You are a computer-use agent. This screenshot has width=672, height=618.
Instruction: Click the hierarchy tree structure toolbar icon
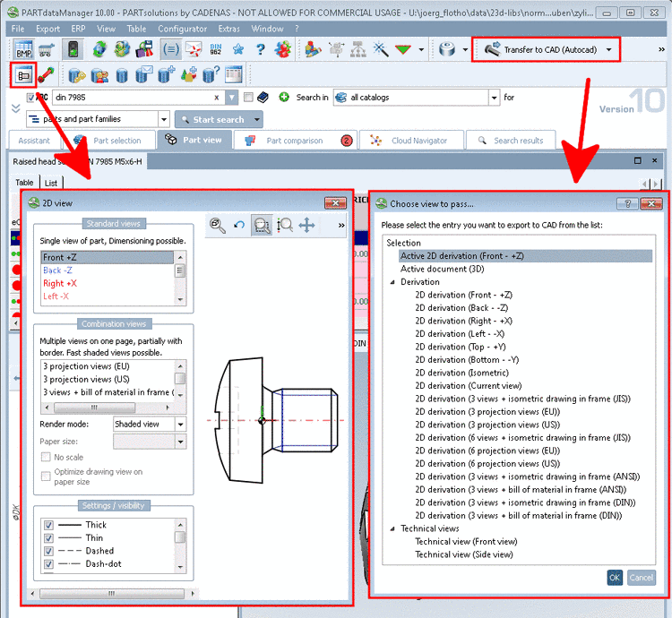click(358, 49)
